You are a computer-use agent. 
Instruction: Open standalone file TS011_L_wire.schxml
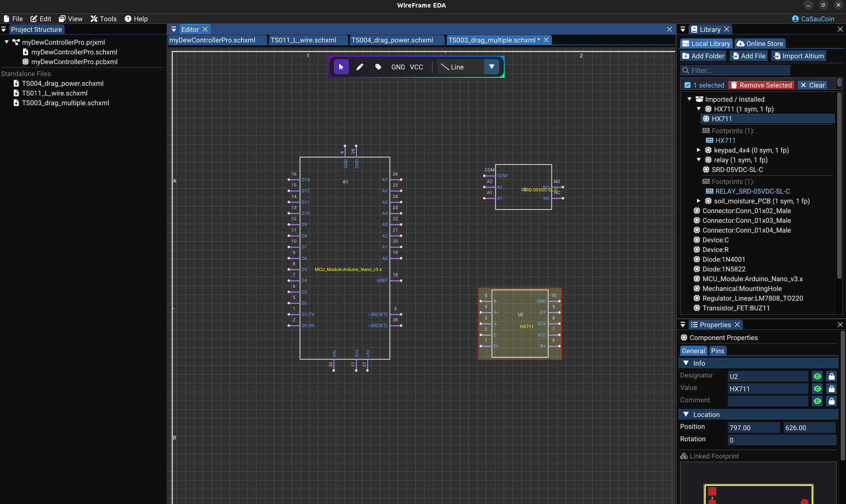(54, 93)
